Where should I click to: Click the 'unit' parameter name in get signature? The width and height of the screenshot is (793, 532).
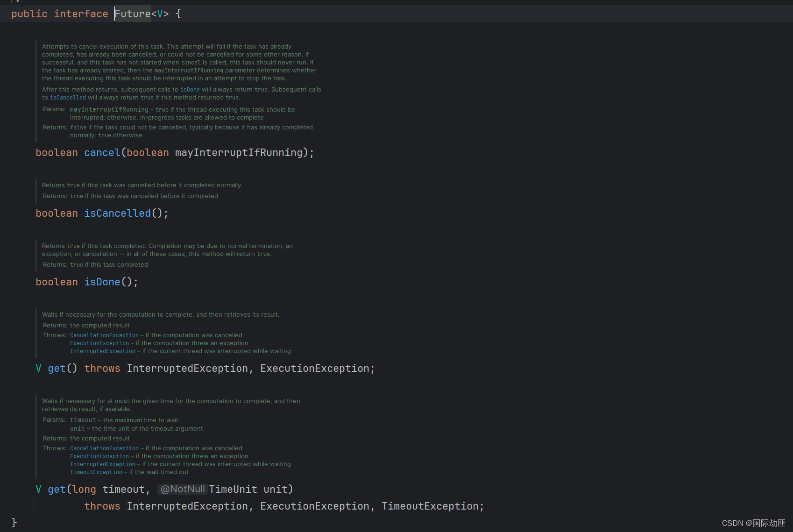(x=276, y=489)
